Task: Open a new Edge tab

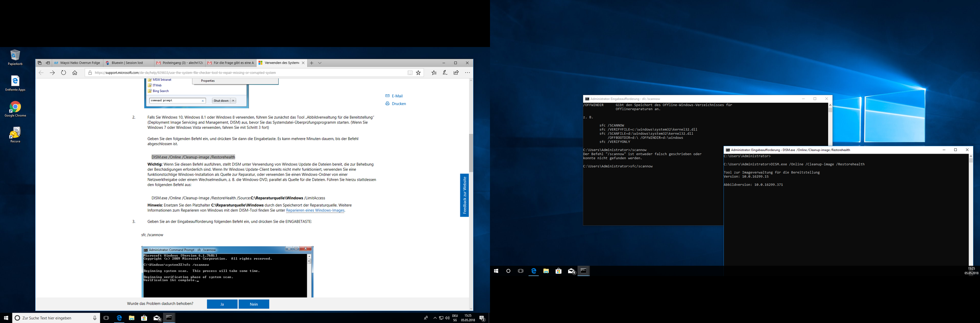Action: pyautogui.click(x=312, y=63)
